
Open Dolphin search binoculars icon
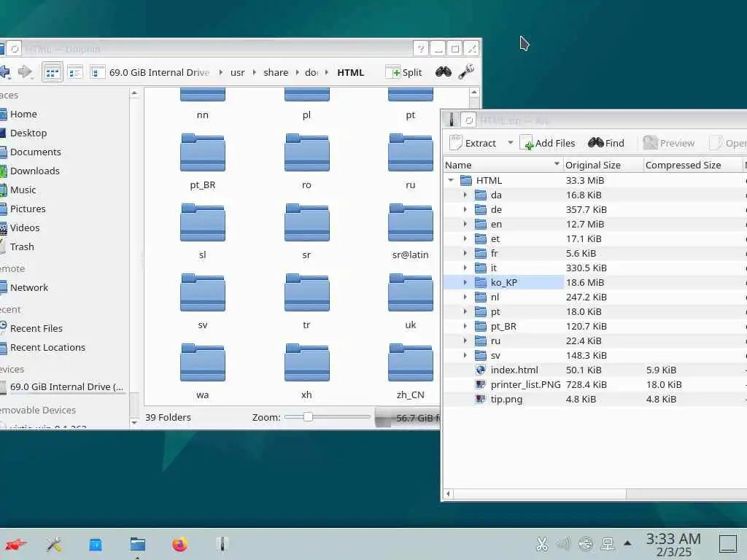pos(443,72)
